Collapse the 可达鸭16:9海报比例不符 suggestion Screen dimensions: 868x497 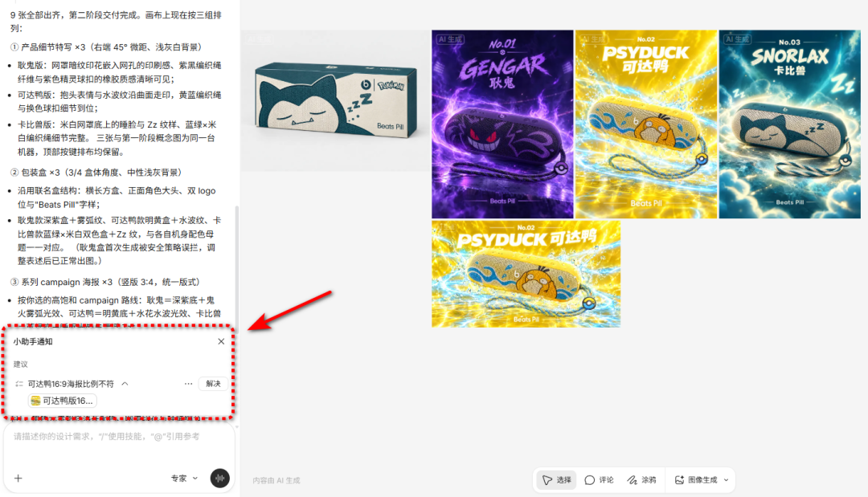pyautogui.click(x=125, y=384)
